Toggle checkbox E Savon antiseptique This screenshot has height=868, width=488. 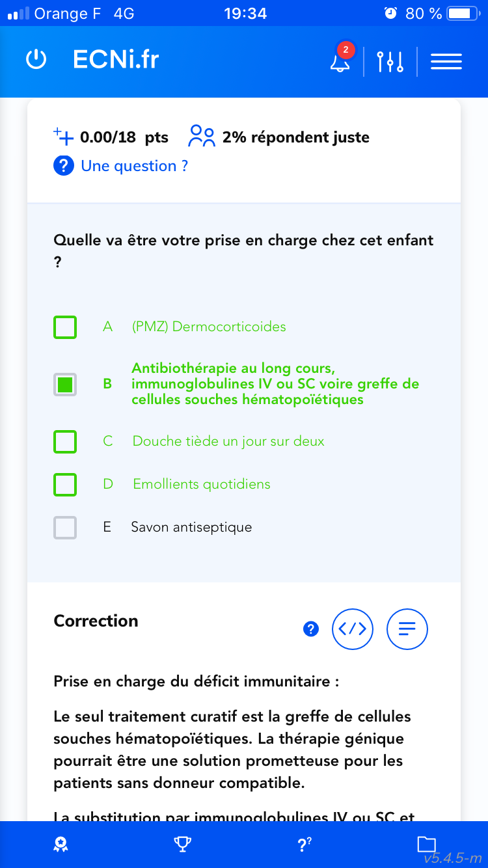tap(65, 527)
